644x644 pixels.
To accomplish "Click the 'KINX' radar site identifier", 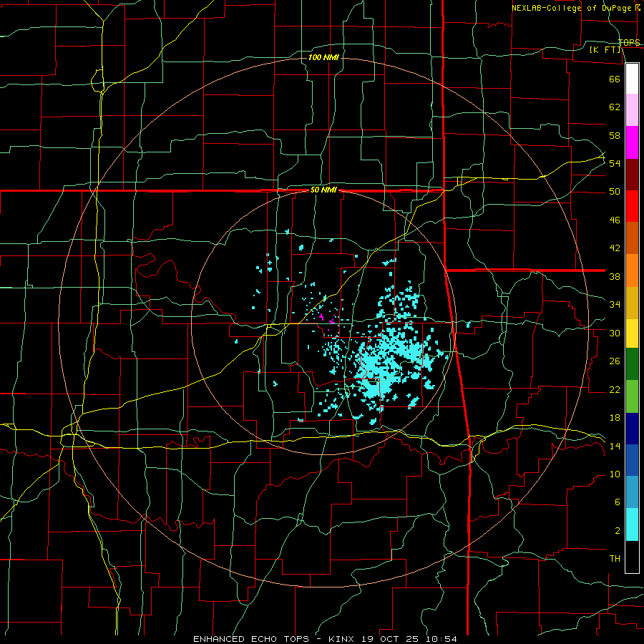I will tap(343, 639).
